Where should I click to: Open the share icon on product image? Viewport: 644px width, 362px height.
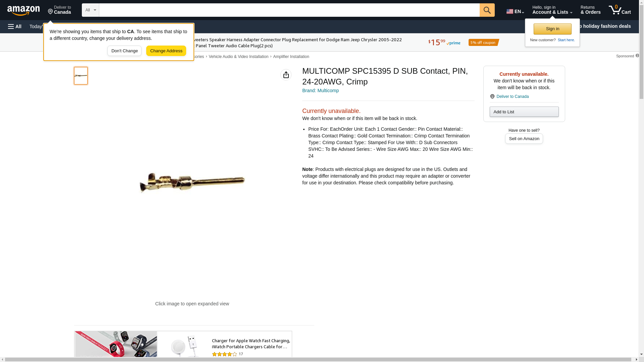pyautogui.click(x=286, y=75)
